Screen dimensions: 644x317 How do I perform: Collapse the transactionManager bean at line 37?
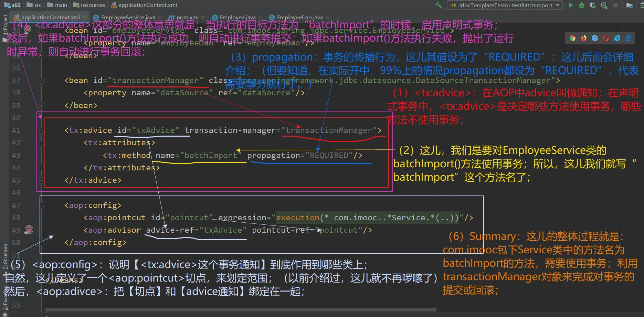tap(42, 81)
